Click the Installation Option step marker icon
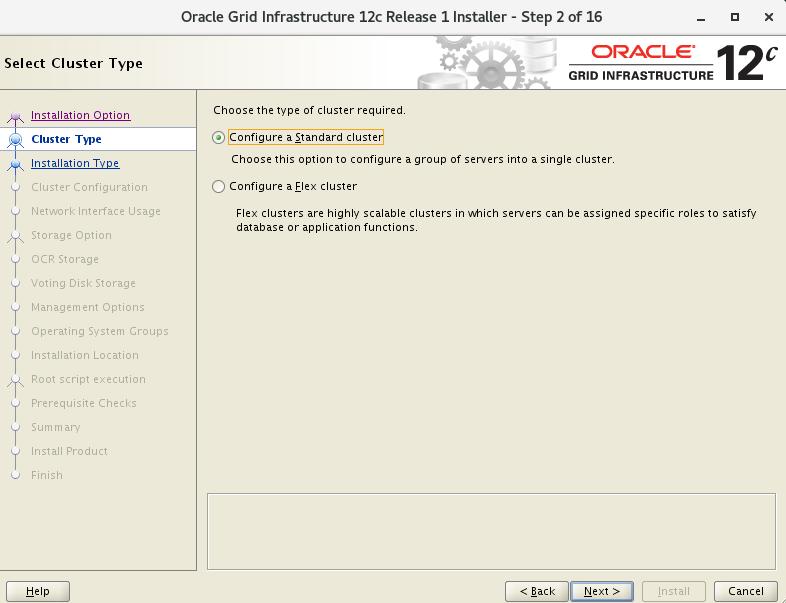 coord(15,116)
